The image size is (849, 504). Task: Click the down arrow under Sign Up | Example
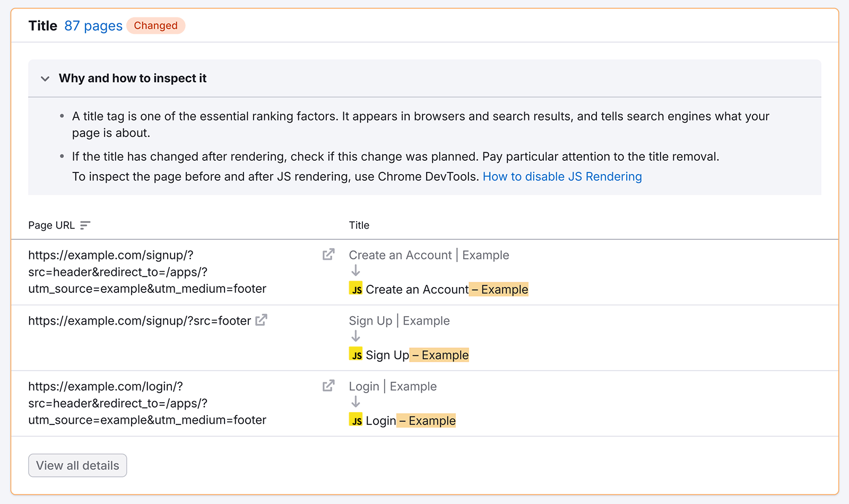click(x=356, y=336)
